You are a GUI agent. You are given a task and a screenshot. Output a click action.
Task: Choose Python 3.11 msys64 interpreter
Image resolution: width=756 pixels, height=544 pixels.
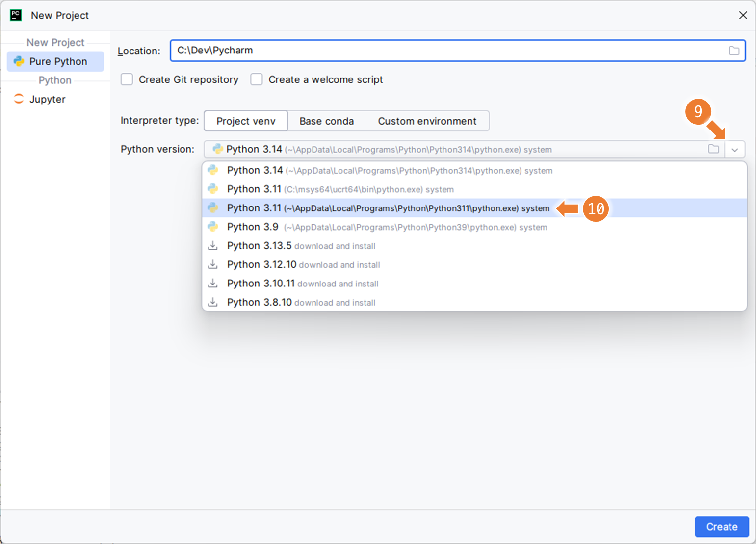point(474,189)
